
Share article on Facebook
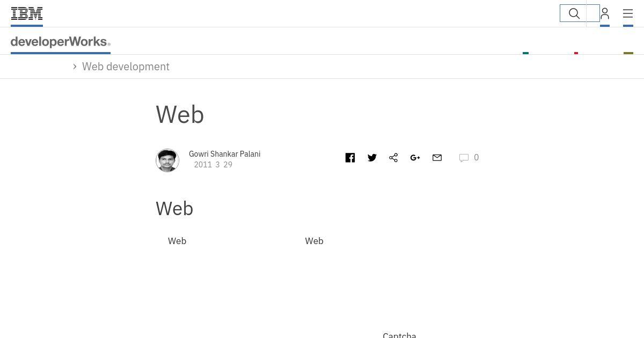pyautogui.click(x=350, y=158)
